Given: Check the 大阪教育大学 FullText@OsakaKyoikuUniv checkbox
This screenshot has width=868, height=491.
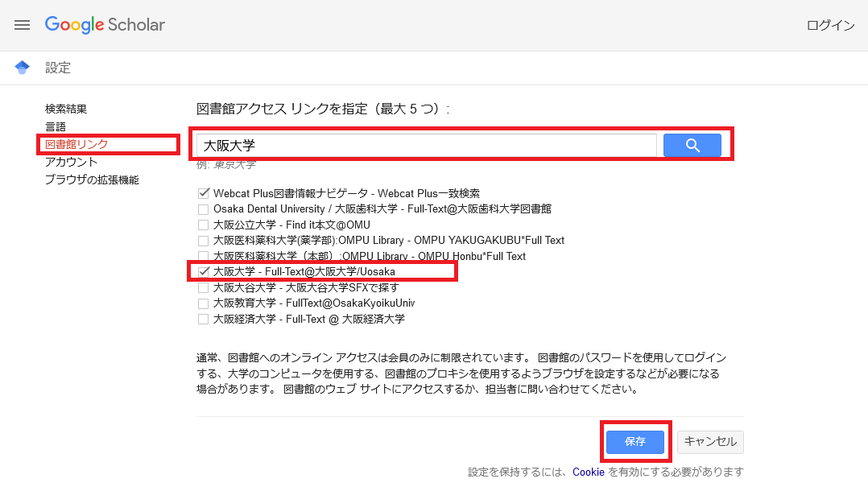Looking at the screenshot, I should (203, 303).
